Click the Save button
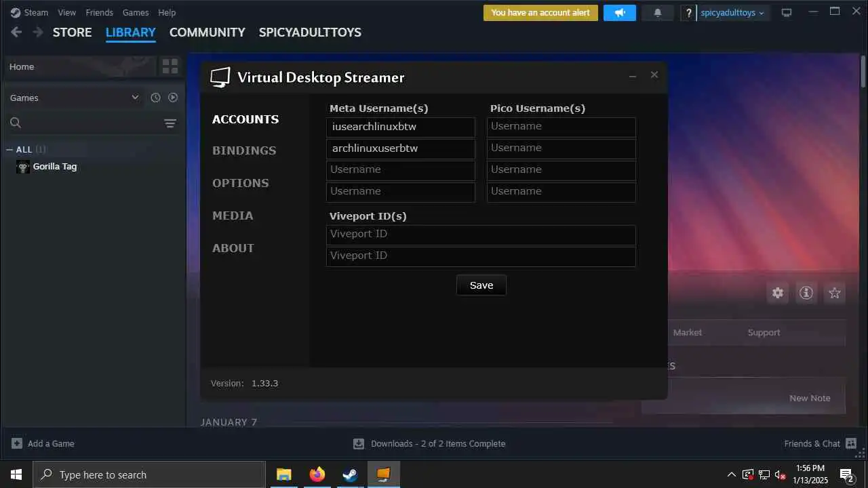The height and width of the screenshot is (488, 868). (x=481, y=285)
